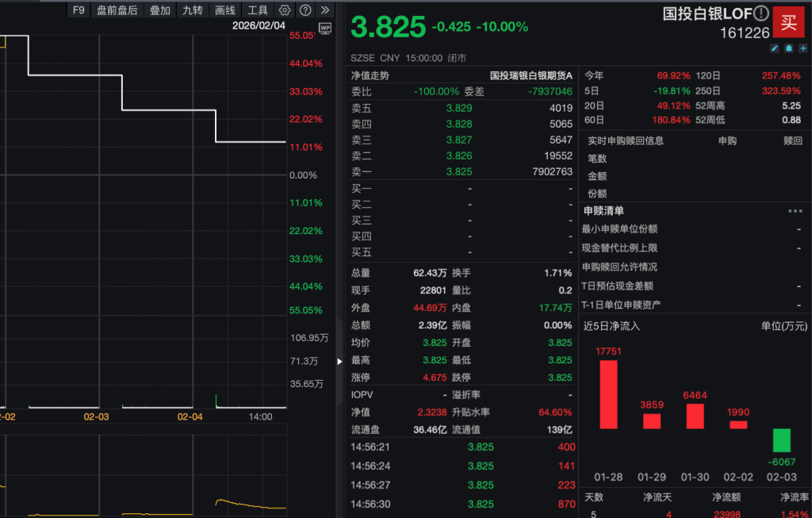Open the F9 deep data view
This screenshot has width=812, height=518.
tap(78, 10)
